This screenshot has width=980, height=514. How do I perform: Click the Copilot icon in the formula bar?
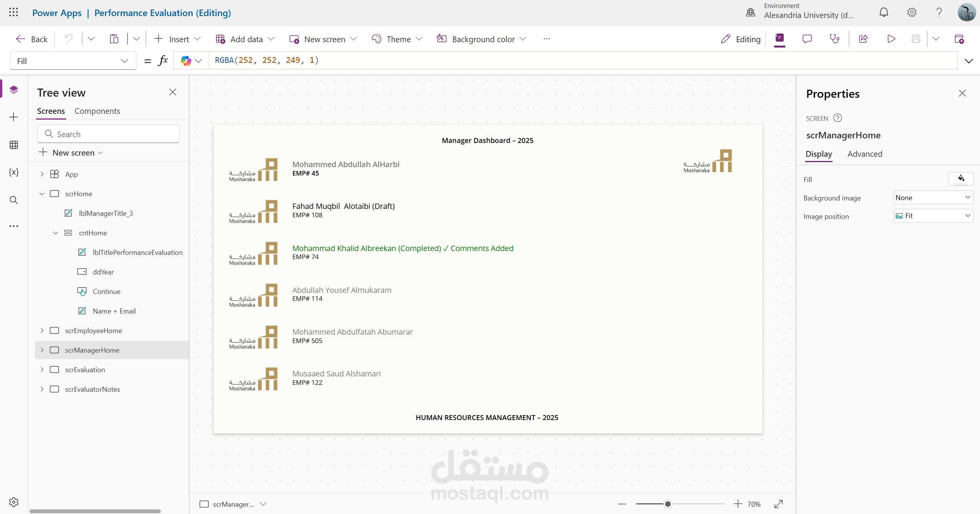pyautogui.click(x=186, y=61)
